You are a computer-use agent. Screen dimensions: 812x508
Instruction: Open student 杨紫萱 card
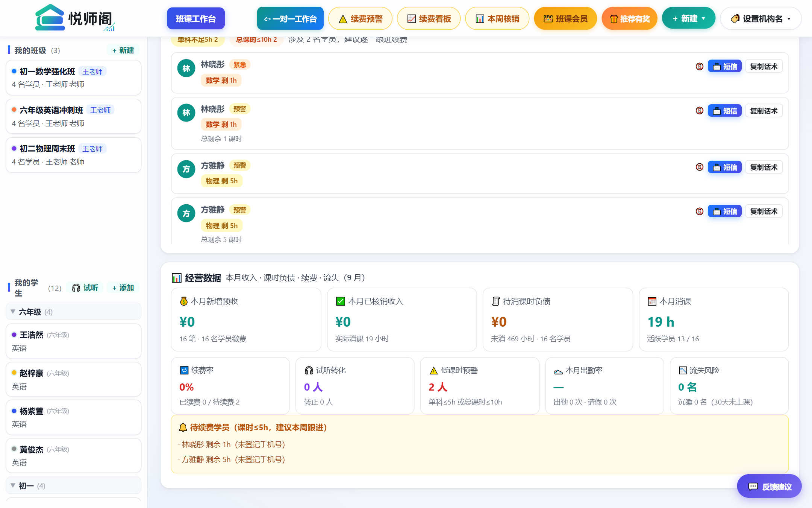(x=74, y=417)
